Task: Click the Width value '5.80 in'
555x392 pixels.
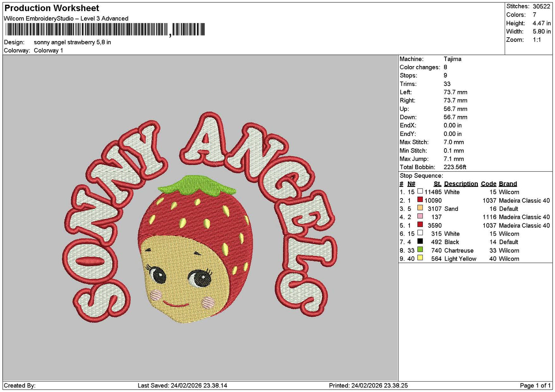Action: 542,31
